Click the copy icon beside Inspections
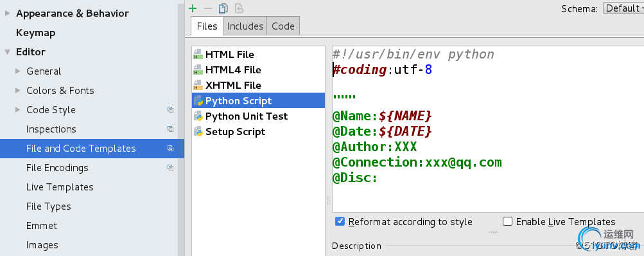The image size is (644, 256). point(170,129)
